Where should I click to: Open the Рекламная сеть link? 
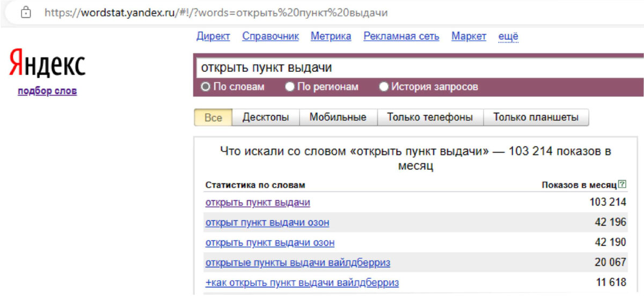point(401,36)
